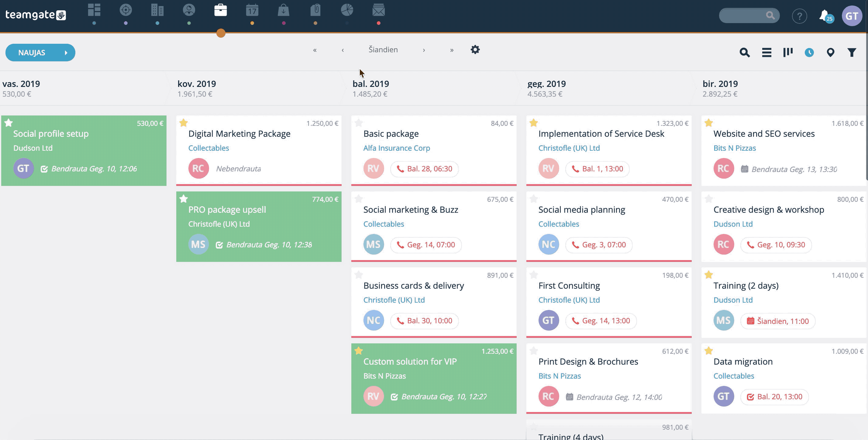Go to next period single right chevron
This screenshot has width=868, height=440.
[x=424, y=50]
